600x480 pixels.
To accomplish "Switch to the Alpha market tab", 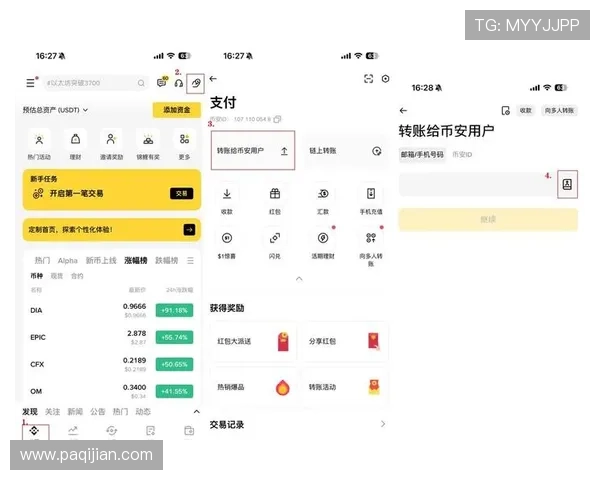I will (67, 261).
